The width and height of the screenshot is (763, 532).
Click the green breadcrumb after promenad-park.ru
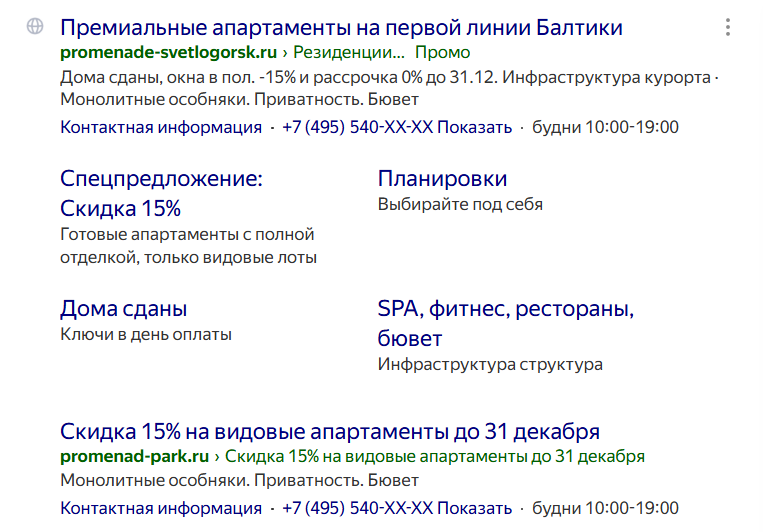click(x=435, y=456)
